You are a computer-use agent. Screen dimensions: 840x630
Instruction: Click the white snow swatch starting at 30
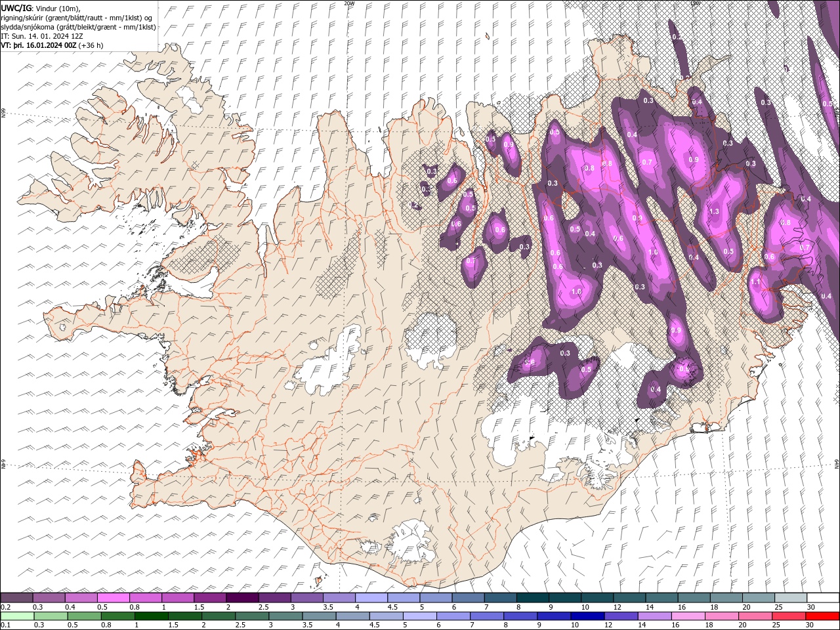[823, 598]
